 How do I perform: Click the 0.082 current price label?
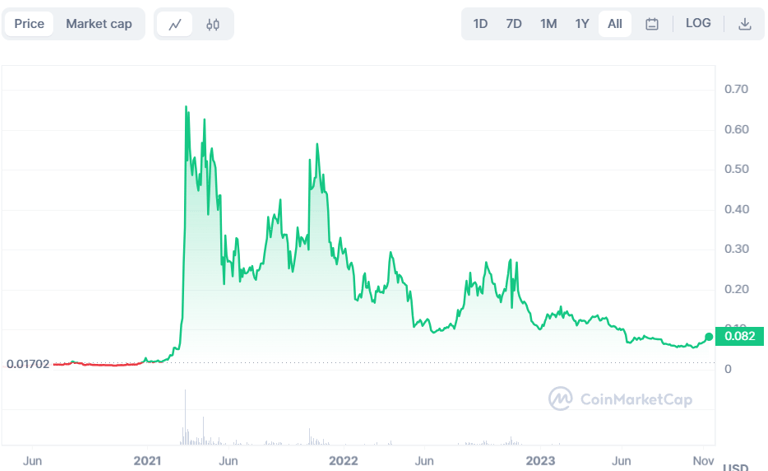point(741,337)
